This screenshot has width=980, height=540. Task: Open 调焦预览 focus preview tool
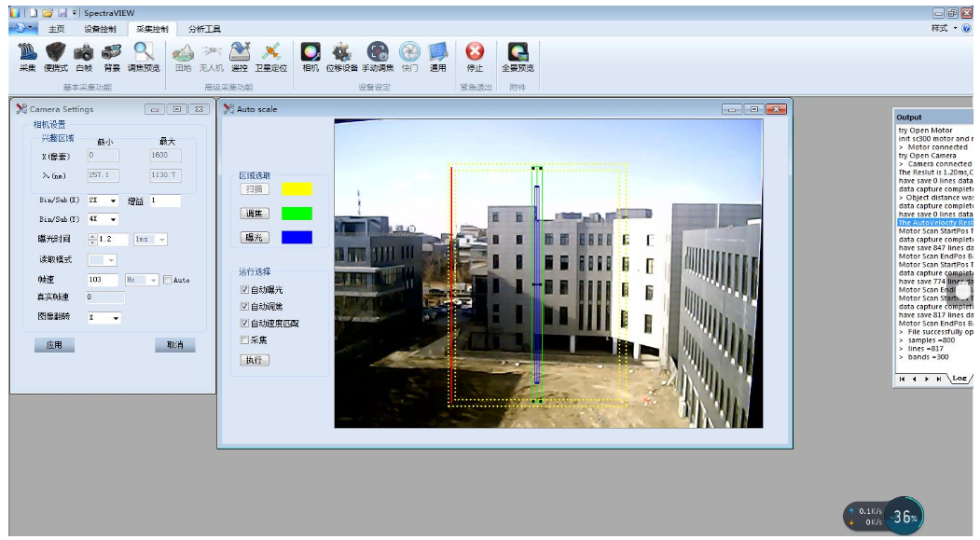(x=143, y=54)
